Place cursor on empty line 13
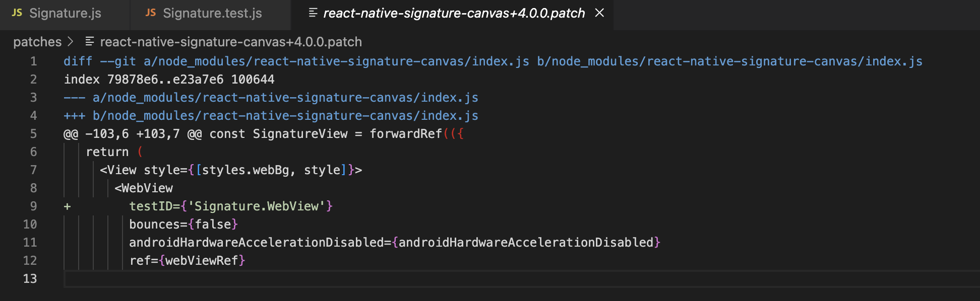This screenshot has width=980, height=301. pyautogui.click(x=522, y=279)
